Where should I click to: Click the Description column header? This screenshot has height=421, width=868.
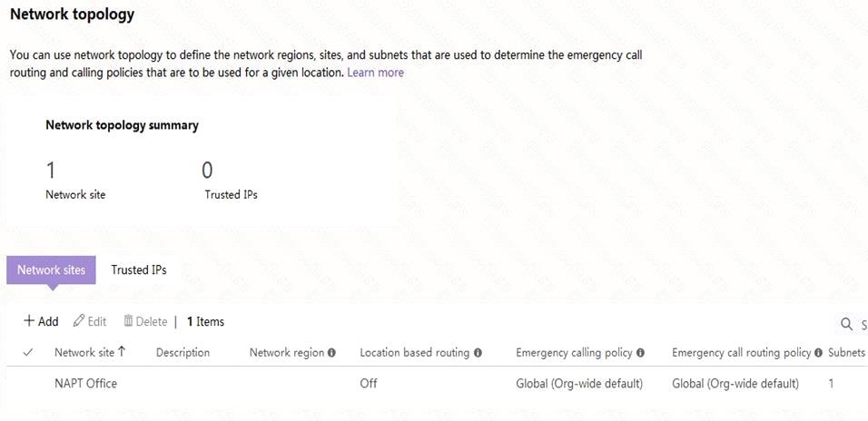[182, 352]
